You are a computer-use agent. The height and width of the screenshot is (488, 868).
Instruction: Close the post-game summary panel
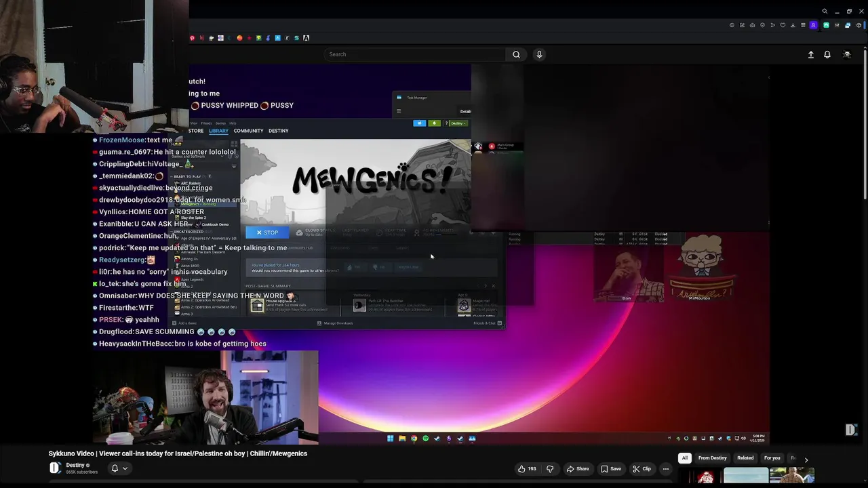point(493,286)
